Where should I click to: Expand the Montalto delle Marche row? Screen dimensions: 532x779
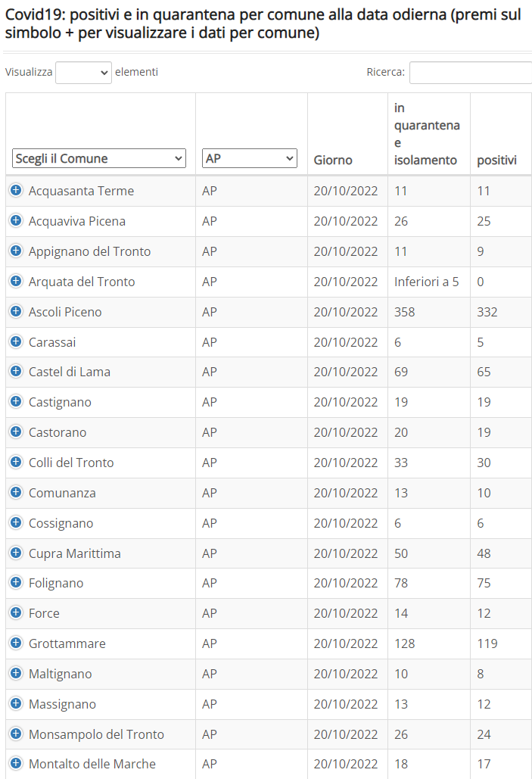pyautogui.click(x=16, y=763)
